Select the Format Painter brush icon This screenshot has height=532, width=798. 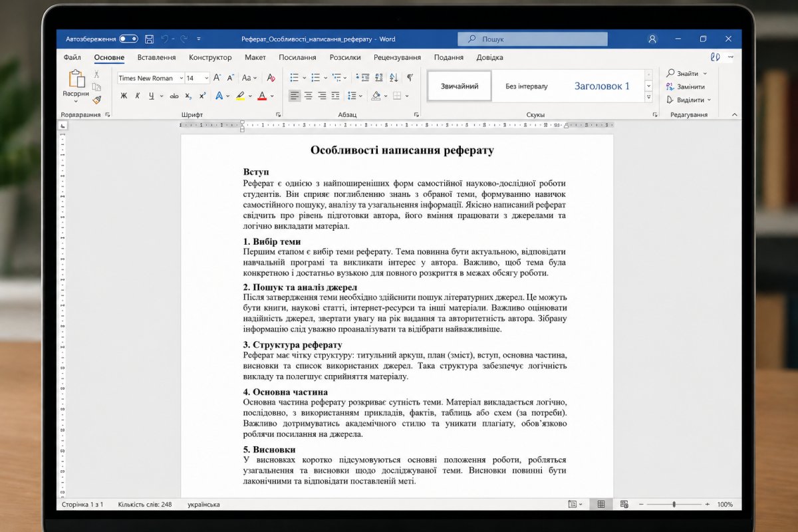click(x=97, y=100)
